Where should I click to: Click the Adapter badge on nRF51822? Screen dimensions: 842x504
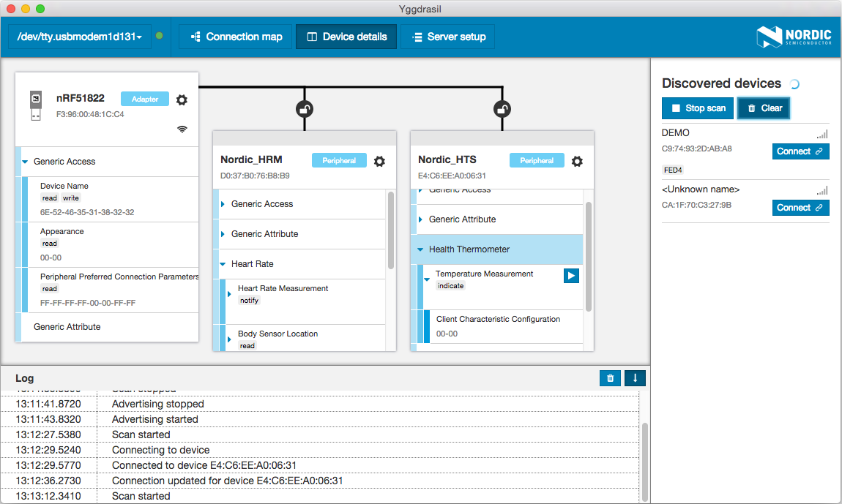(x=145, y=99)
